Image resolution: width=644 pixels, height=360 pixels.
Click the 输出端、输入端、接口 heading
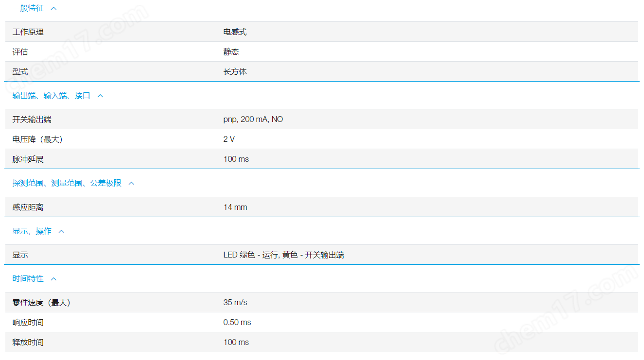click(52, 96)
